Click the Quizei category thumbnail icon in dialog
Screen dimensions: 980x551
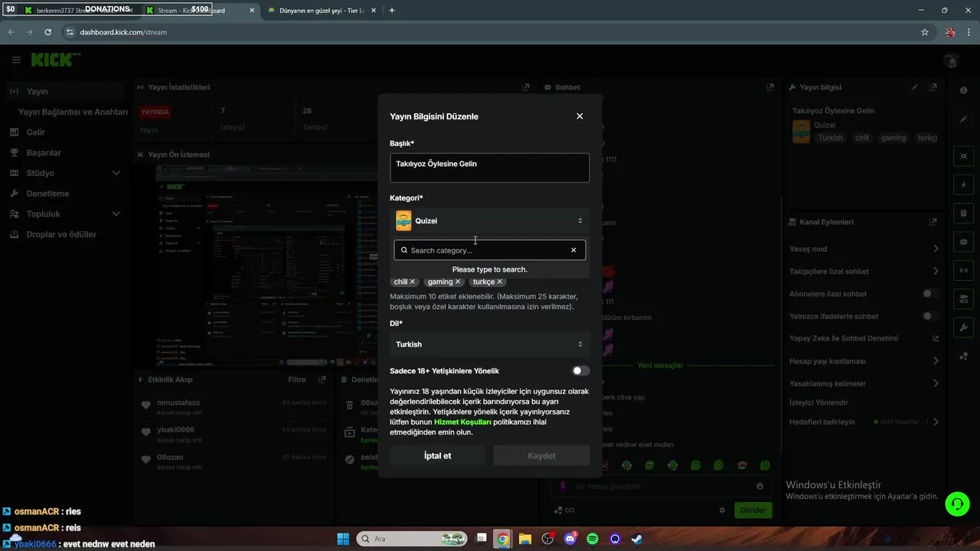(403, 220)
